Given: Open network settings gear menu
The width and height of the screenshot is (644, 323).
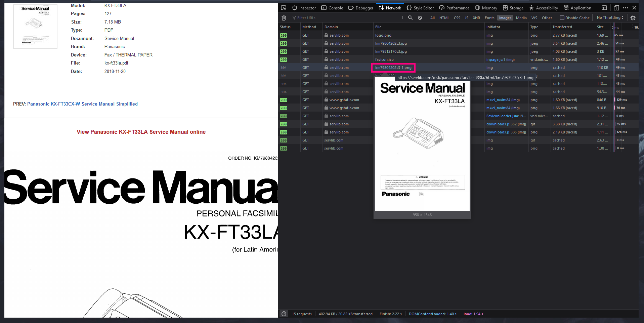Looking at the screenshot, I should (633, 18).
